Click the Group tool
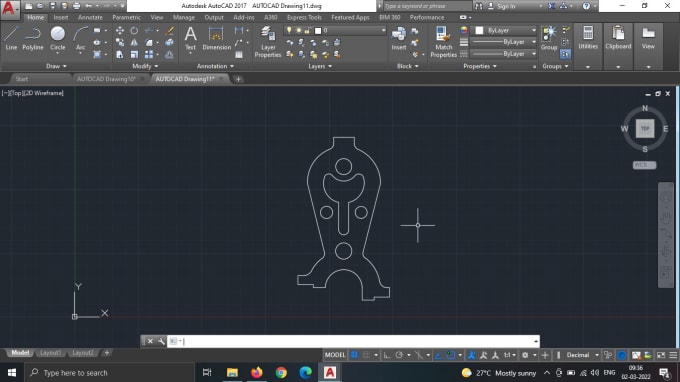The height and width of the screenshot is (382, 680). [549, 39]
